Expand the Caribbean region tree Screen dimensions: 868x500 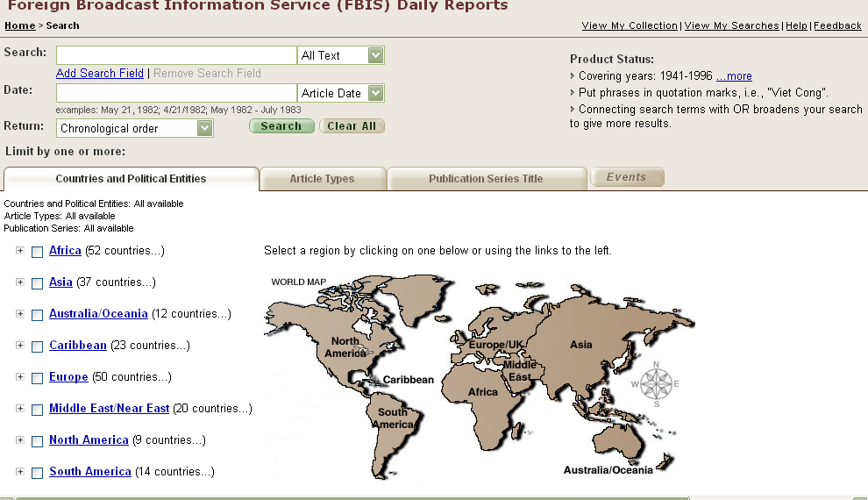[x=20, y=346]
